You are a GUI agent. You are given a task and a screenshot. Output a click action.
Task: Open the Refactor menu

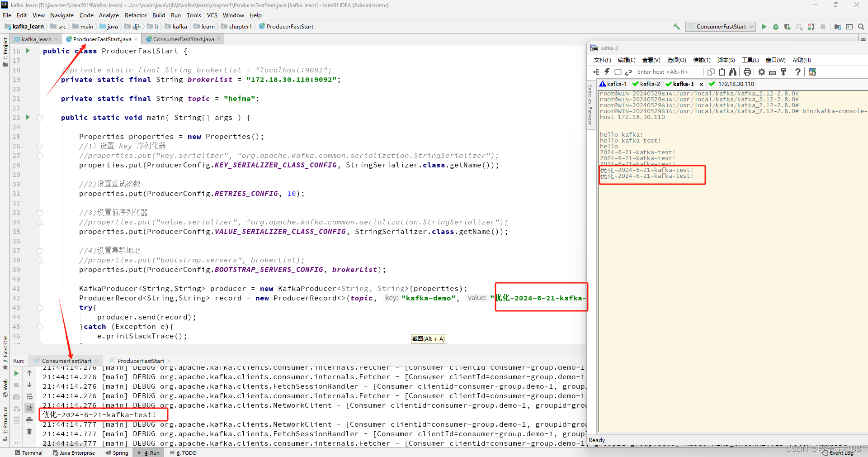(136, 15)
